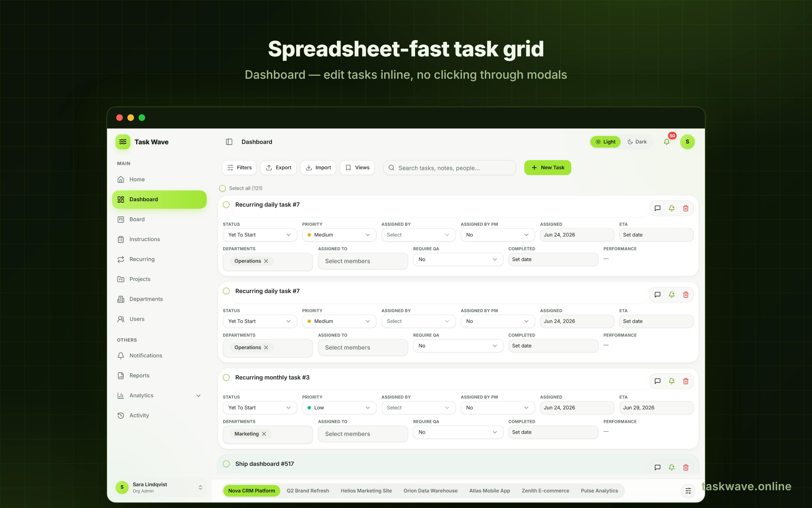Viewport: 812px width, 508px height.
Task: Set reminder bell on Ship dashboard #517
Action: pos(672,467)
